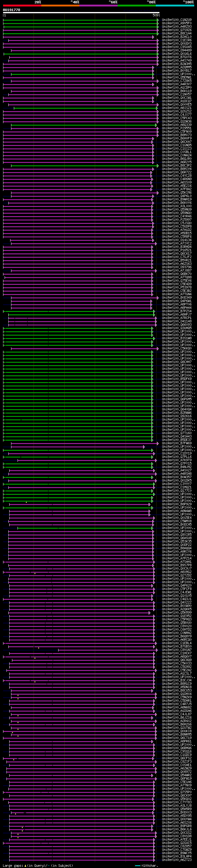The height and width of the screenshot is (868, 197).
Task: Select the UniRef100_P53978 label
Action: point(177,288)
